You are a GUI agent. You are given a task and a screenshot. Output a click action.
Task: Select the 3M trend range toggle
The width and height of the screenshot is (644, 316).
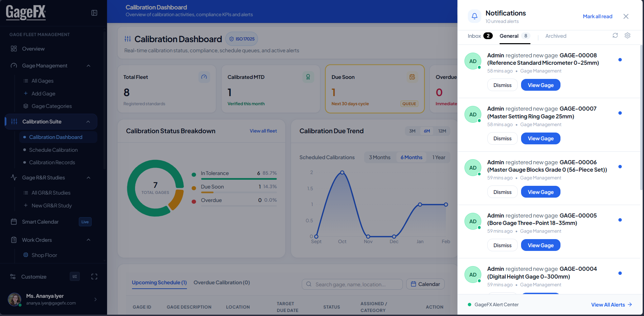click(x=412, y=131)
